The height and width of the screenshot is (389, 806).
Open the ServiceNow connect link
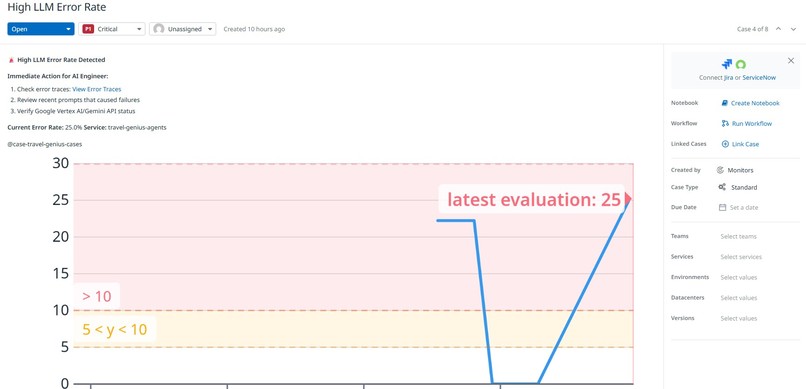click(x=759, y=78)
